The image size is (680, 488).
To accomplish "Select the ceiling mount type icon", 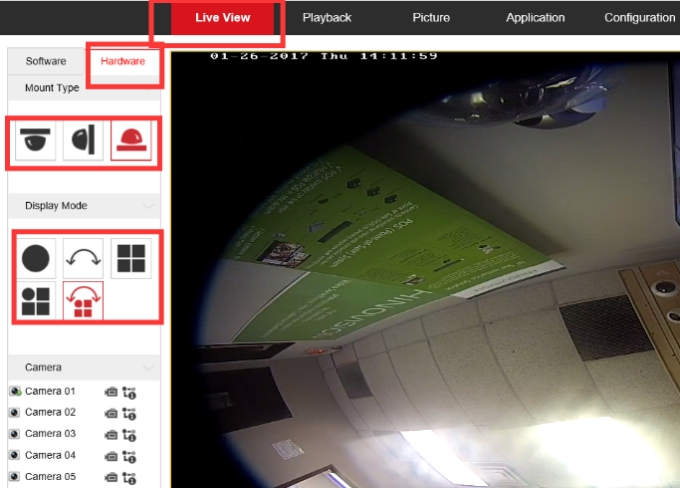I will [37, 141].
